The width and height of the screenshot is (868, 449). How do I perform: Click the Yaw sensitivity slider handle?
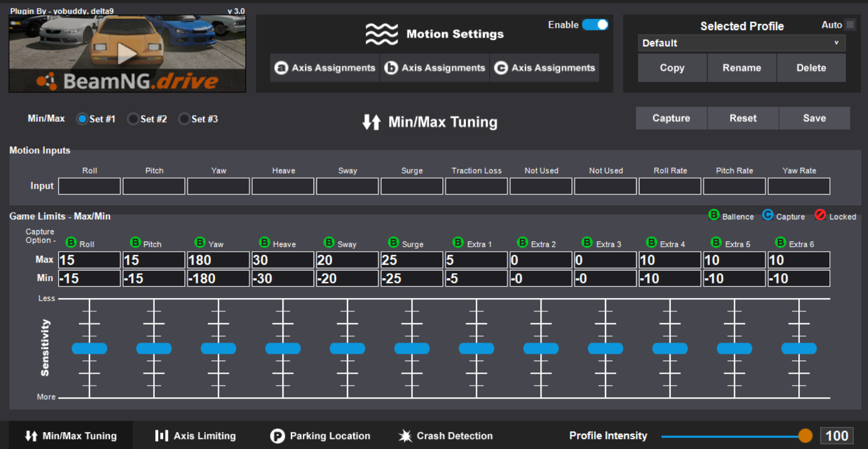(218, 349)
